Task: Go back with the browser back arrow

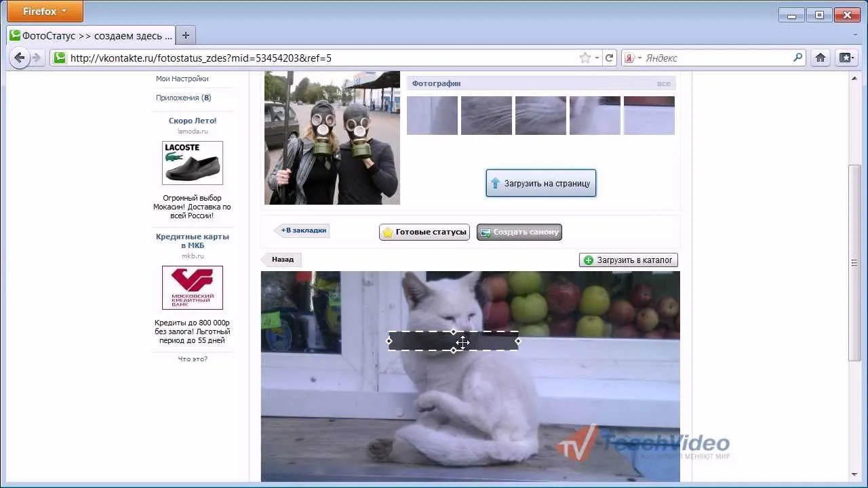Action: [19, 58]
